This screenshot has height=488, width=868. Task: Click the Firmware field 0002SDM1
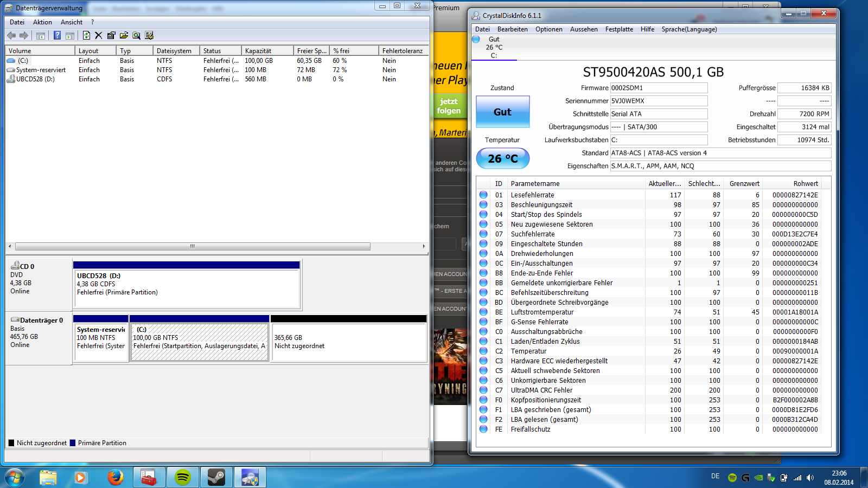click(659, 88)
